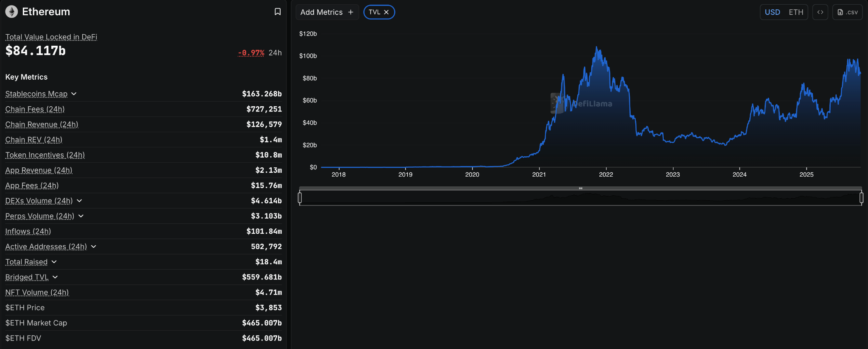Open the Add Metrics menu
The image size is (868, 349).
point(327,12)
